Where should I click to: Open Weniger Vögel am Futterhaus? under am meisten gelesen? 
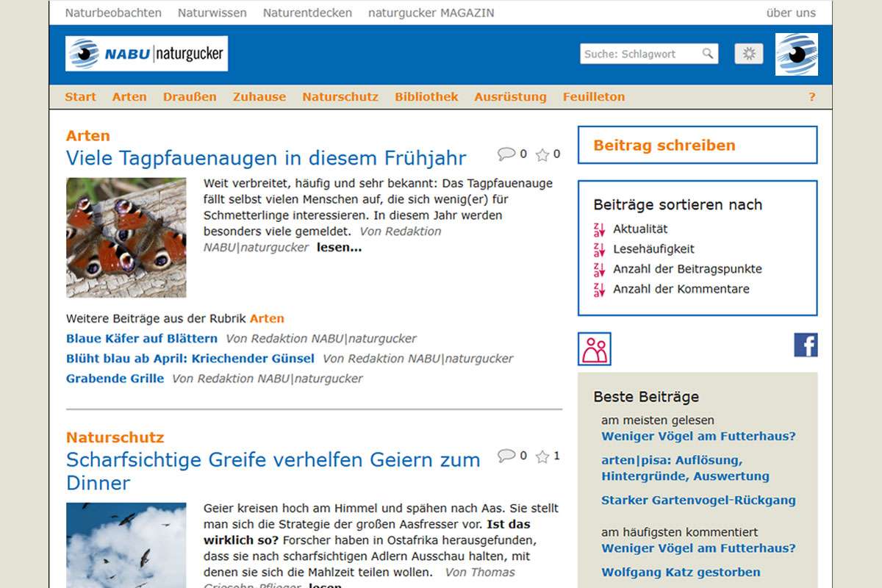pos(698,437)
